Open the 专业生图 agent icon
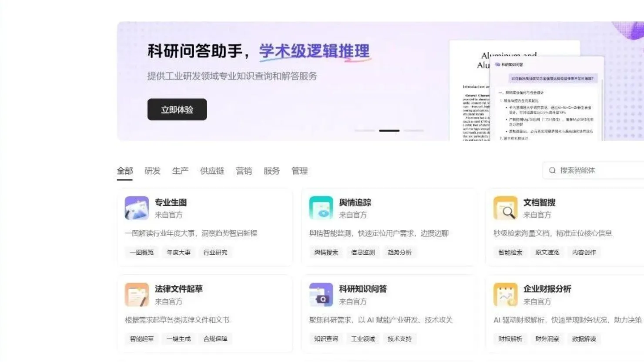The height and width of the screenshot is (362, 644). click(x=137, y=208)
